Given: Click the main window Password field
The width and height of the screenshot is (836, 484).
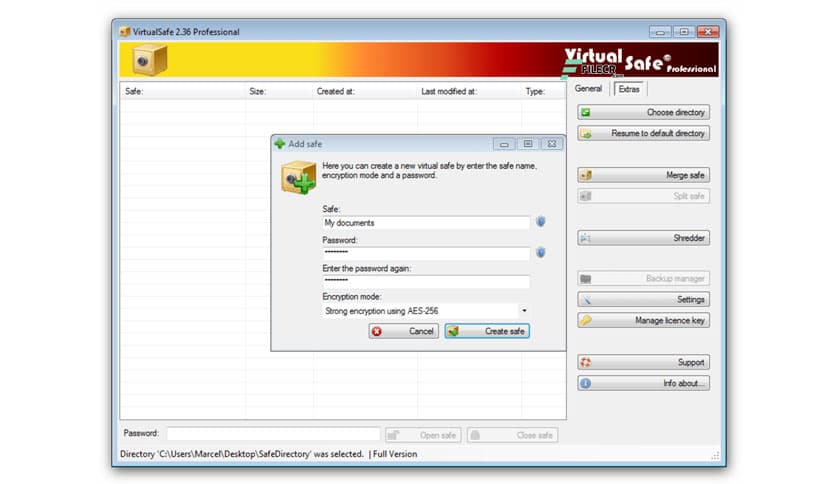Looking at the screenshot, I should 274,434.
